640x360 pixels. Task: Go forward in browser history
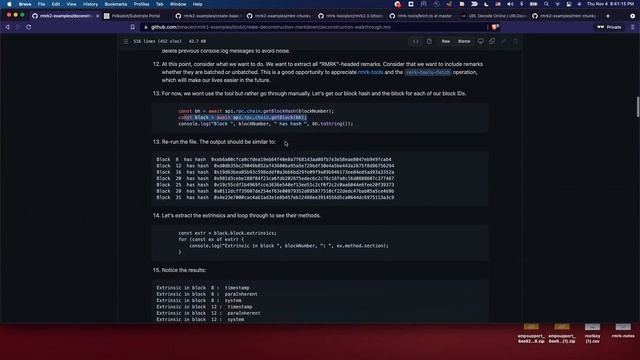click(18, 27)
